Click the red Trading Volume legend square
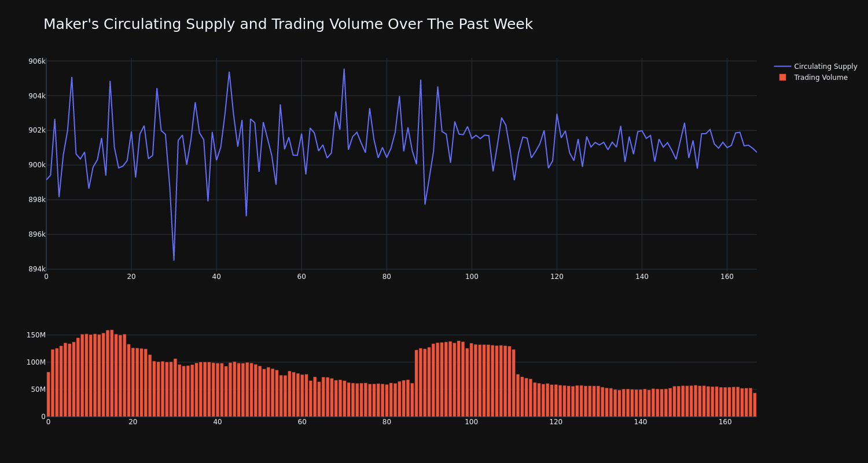This screenshot has width=868, height=463. [782, 78]
